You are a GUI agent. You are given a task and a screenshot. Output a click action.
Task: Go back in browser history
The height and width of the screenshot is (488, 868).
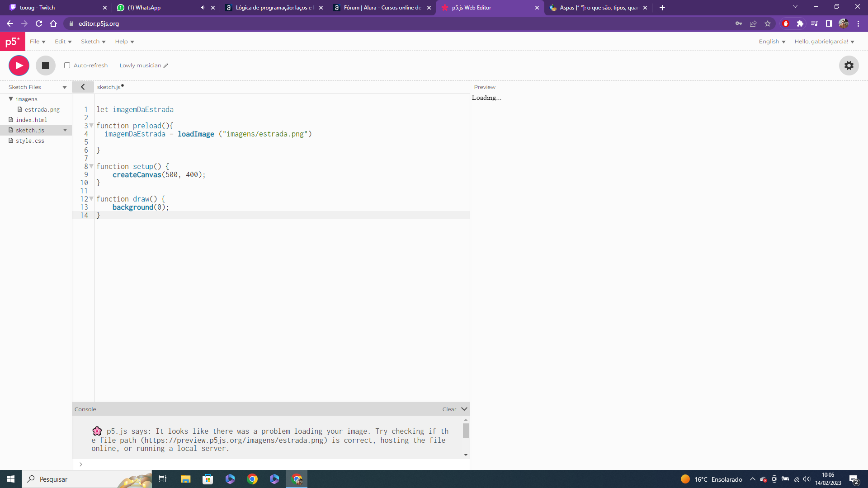(x=10, y=23)
